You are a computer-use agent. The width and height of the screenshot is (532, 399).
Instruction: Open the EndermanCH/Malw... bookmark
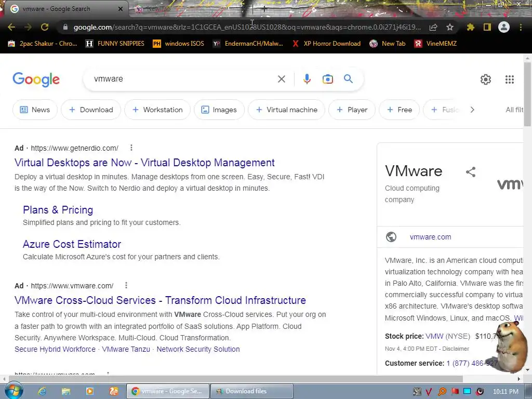click(248, 44)
